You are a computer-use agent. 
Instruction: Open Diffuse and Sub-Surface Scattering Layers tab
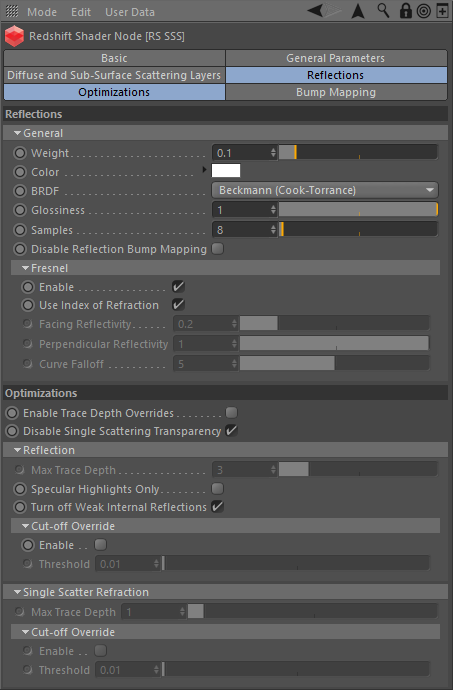tap(114, 75)
